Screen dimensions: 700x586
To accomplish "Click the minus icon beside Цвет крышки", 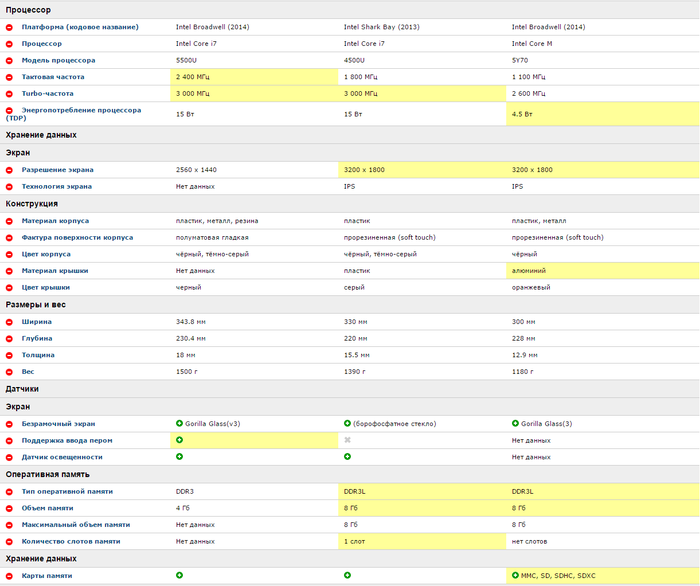I will 9,287.
